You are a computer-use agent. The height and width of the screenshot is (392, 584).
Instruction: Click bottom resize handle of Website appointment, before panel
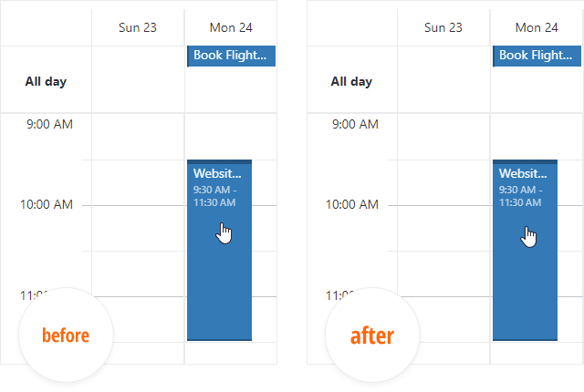(x=219, y=339)
